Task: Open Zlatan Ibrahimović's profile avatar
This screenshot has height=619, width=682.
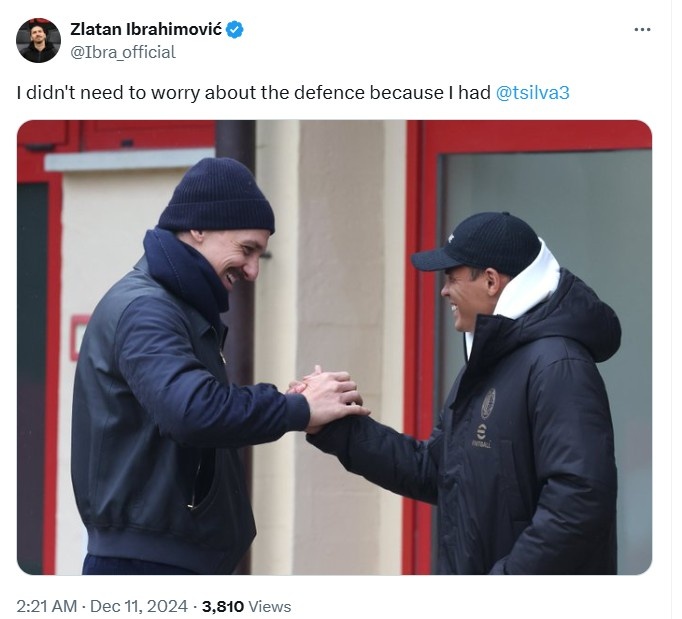Action: (38, 40)
